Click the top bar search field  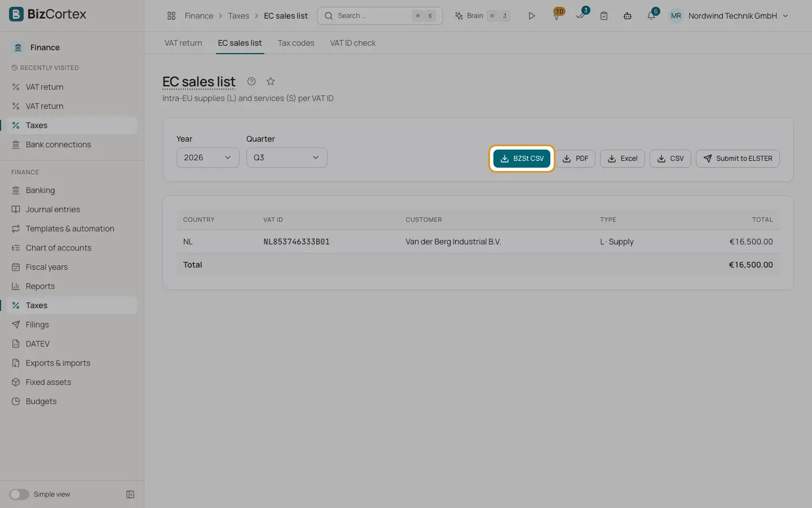(x=380, y=16)
